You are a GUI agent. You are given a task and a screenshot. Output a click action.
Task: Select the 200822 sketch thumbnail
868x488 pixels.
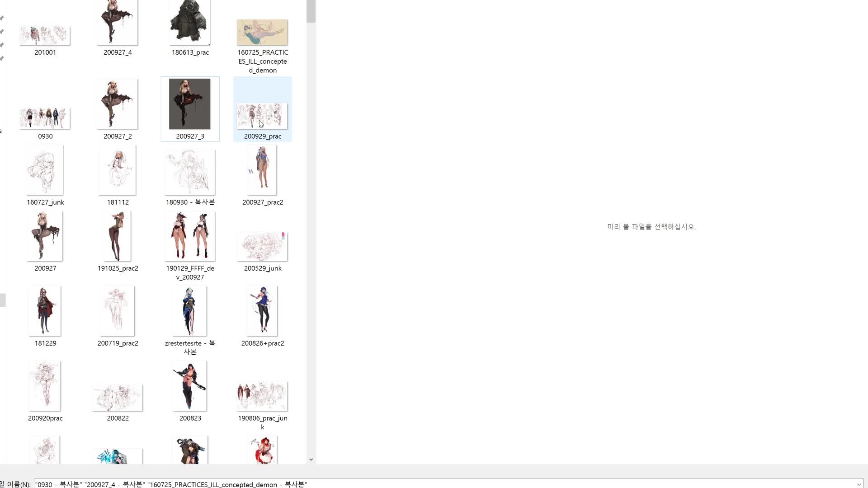click(x=118, y=398)
